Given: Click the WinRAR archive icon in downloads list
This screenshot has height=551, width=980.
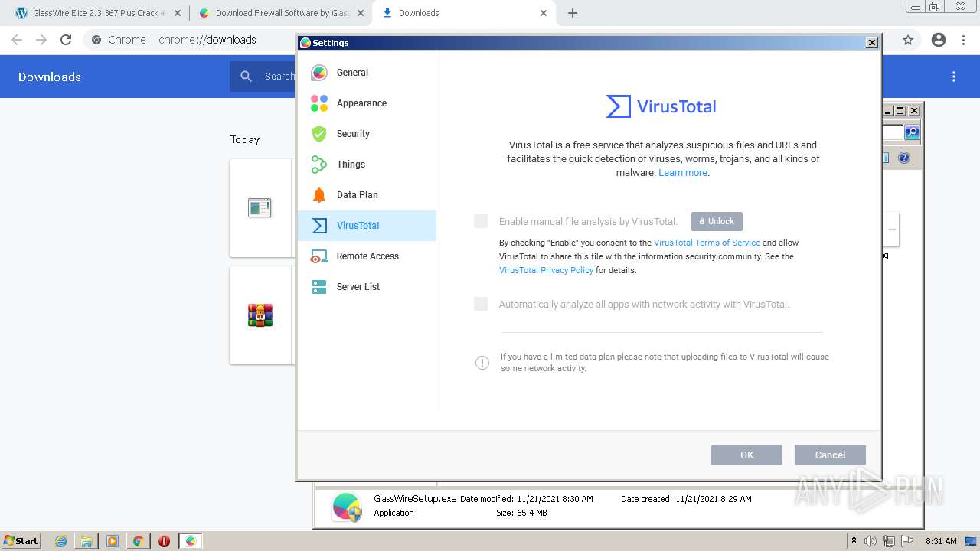Looking at the screenshot, I should [x=260, y=315].
